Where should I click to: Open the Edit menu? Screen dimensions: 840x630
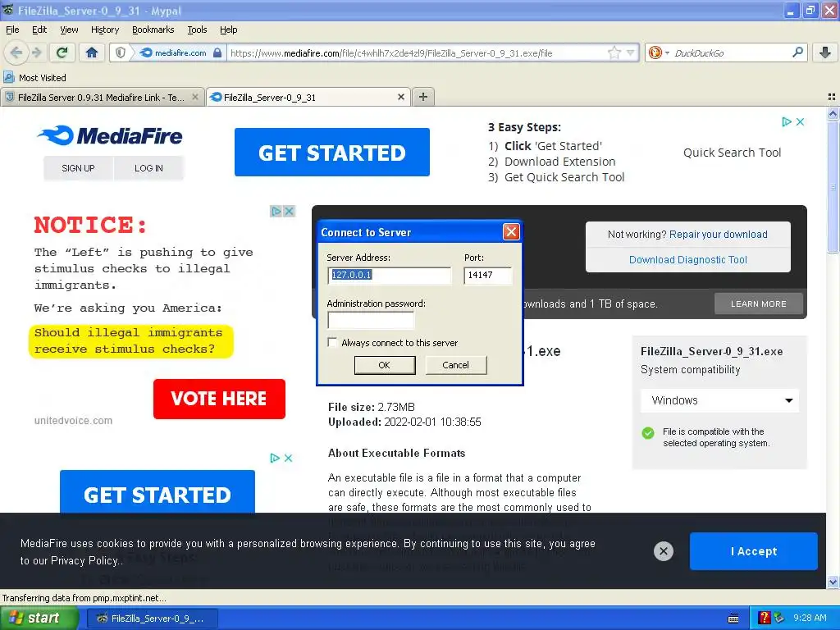click(x=39, y=30)
